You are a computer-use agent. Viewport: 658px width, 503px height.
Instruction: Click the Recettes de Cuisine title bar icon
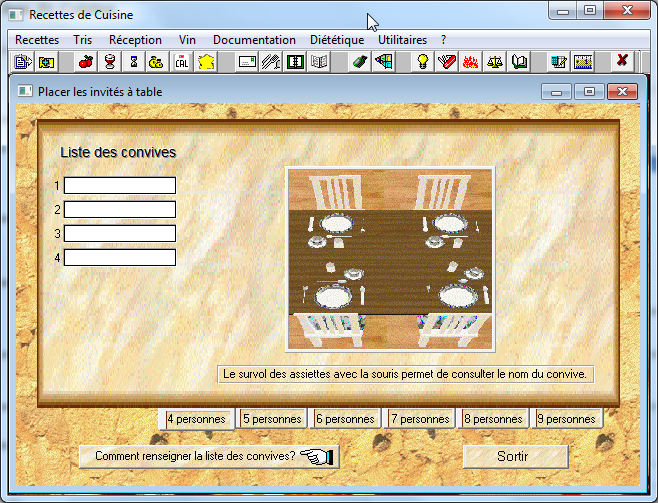coord(16,15)
